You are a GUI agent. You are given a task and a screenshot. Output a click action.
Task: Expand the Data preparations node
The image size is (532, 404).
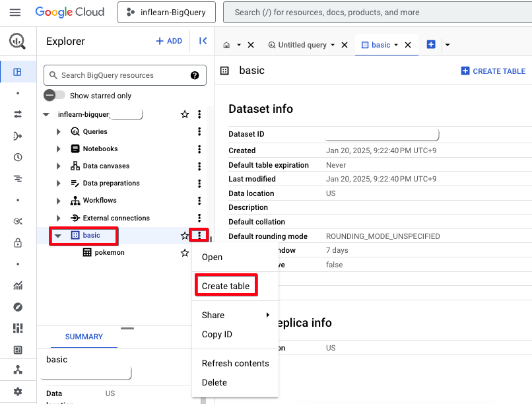58,184
